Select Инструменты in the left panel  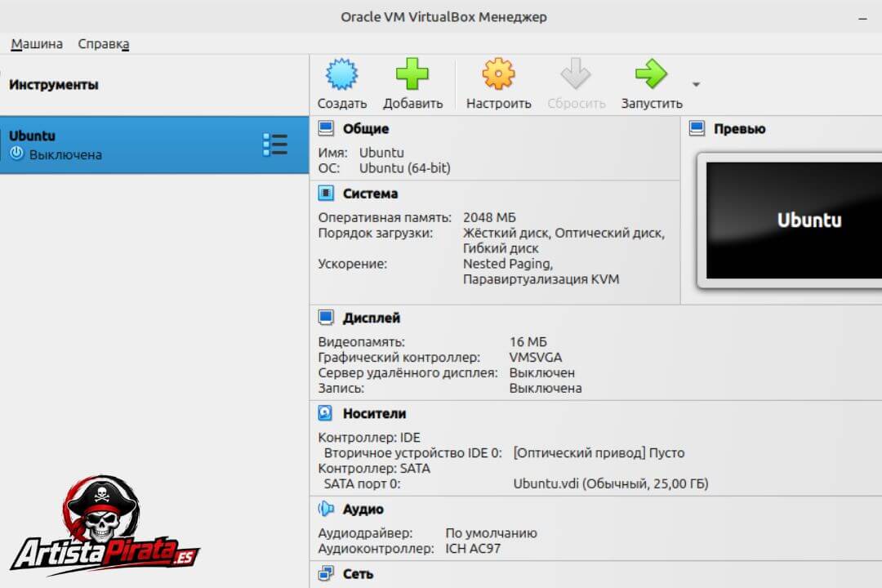pos(53,85)
